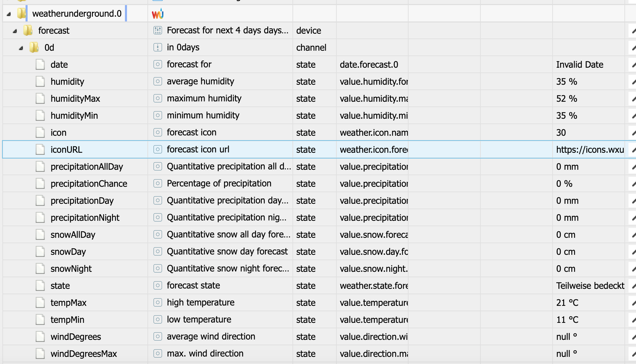636x364 pixels.
Task: Select the humidityMin tree item
Action: click(x=74, y=116)
